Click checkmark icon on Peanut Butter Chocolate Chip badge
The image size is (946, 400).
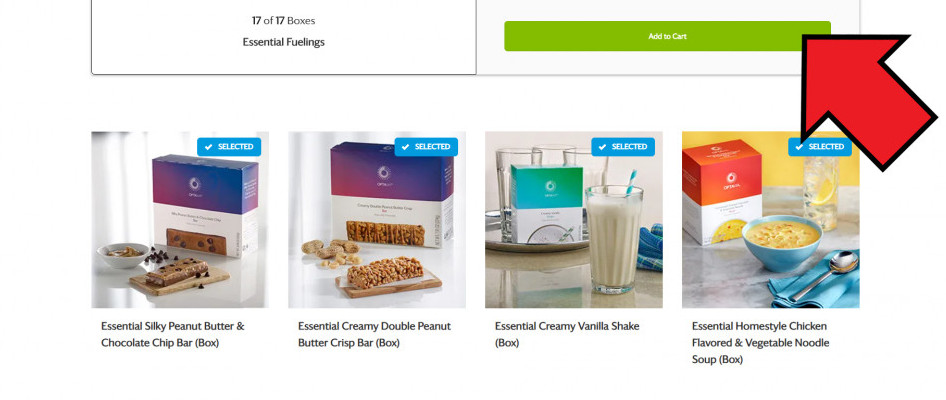pyautogui.click(x=209, y=147)
